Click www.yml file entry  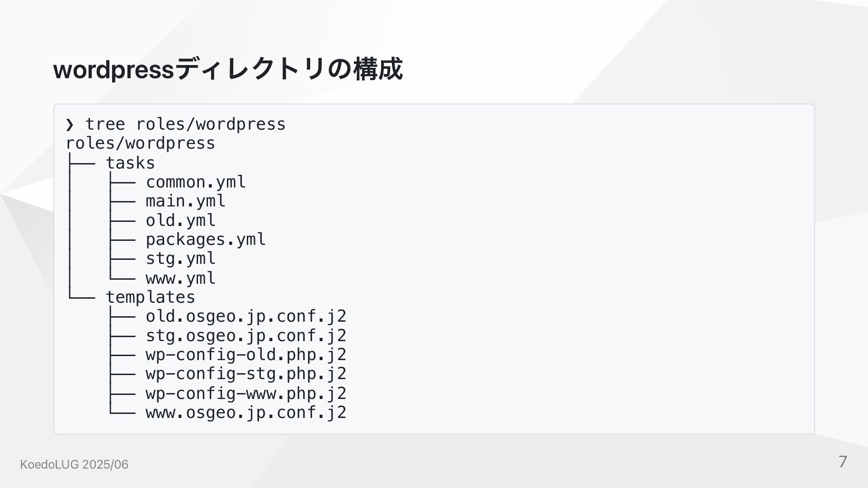point(180,278)
